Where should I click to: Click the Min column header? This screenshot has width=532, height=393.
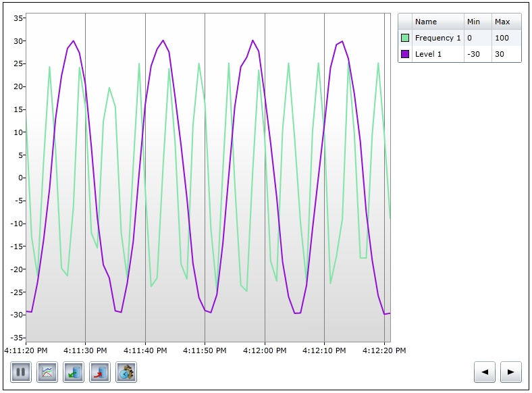tap(477, 22)
